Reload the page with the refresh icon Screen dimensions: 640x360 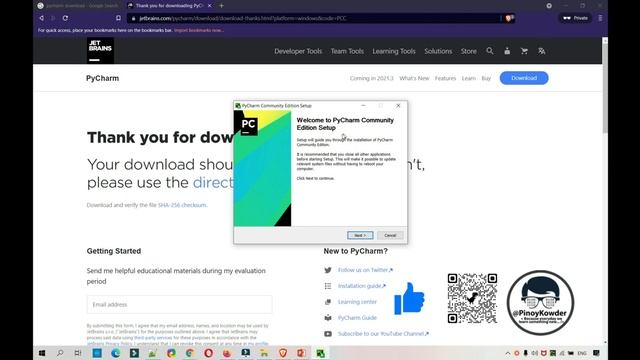pyautogui.click(x=65, y=18)
